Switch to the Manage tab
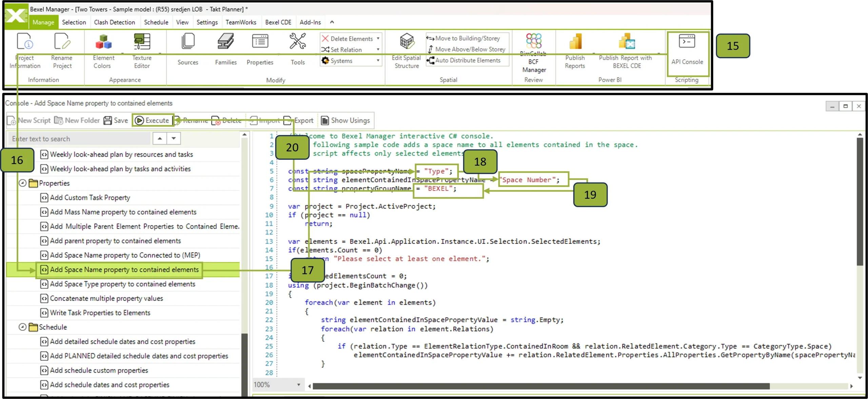 [43, 22]
